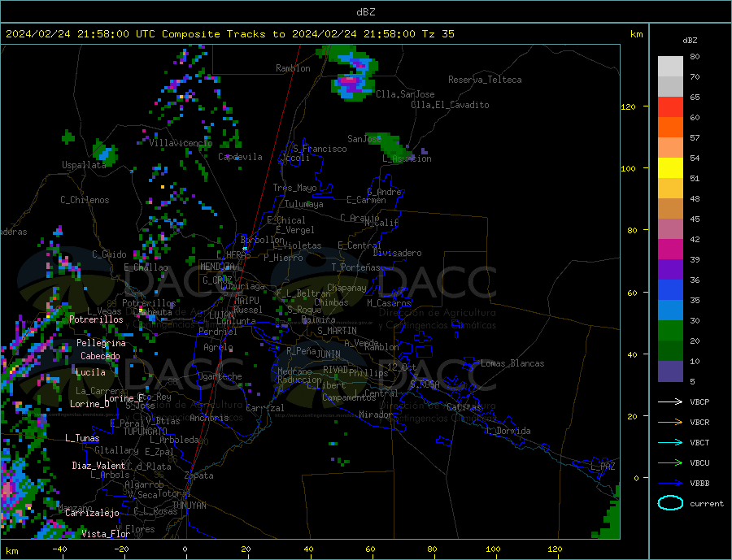Click the 'Ugarteche' label
The height and width of the screenshot is (560, 732).
[220, 376]
